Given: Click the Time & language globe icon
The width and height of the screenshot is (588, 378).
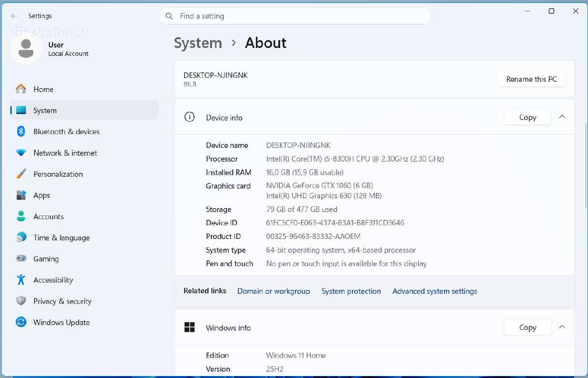Looking at the screenshot, I should tap(21, 237).
